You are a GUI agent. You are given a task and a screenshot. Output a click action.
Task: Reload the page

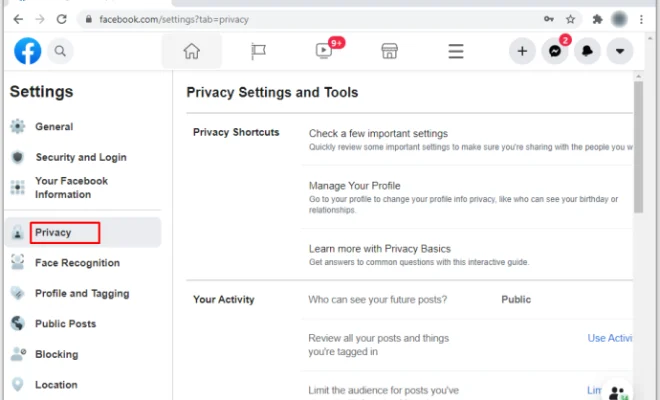click(x=62, y=19)
